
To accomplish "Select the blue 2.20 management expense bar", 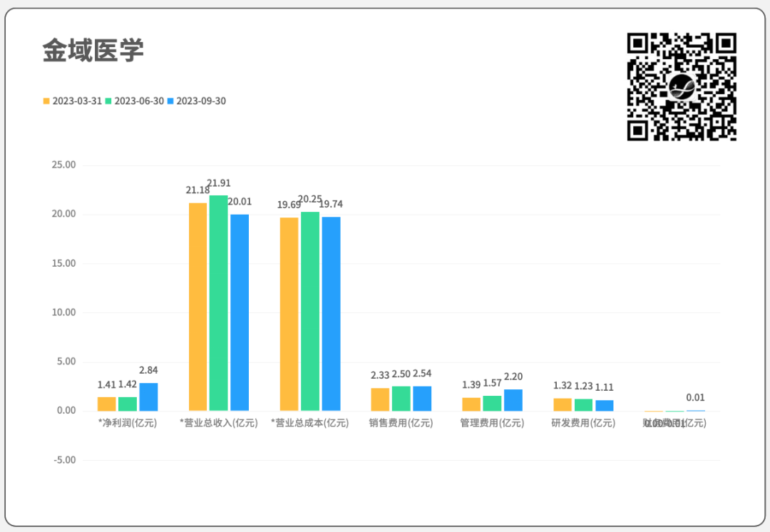I will (x=513, y=400).
